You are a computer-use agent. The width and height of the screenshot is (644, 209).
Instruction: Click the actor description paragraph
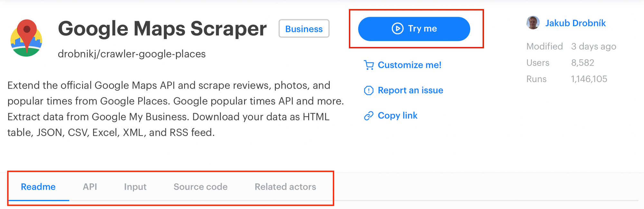[x=175, y=109]
